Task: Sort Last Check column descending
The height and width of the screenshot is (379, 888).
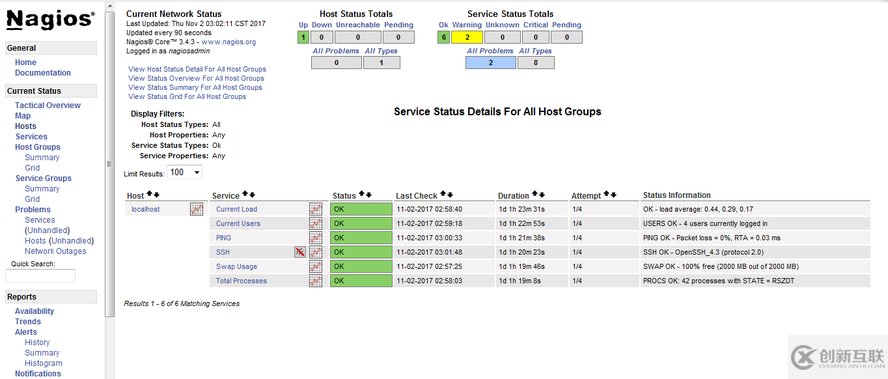Action: [450, 194]
